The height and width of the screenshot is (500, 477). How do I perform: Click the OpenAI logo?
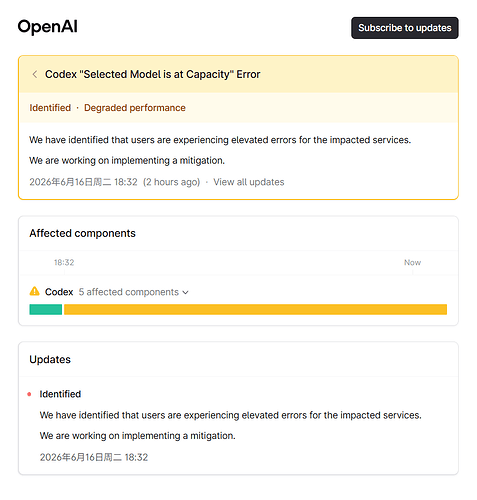pos(48,27)
